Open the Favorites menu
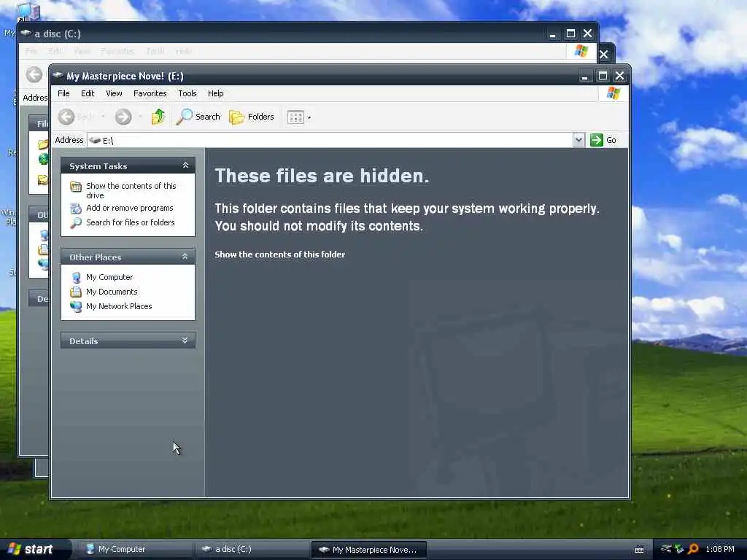 point(150,93)
